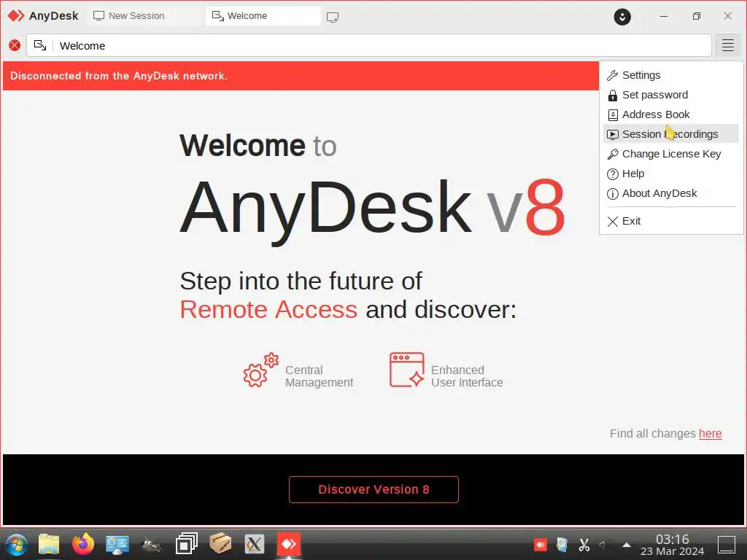Close the AnyDesk window
Screen dimensions: 747x560
pos(727,16)
